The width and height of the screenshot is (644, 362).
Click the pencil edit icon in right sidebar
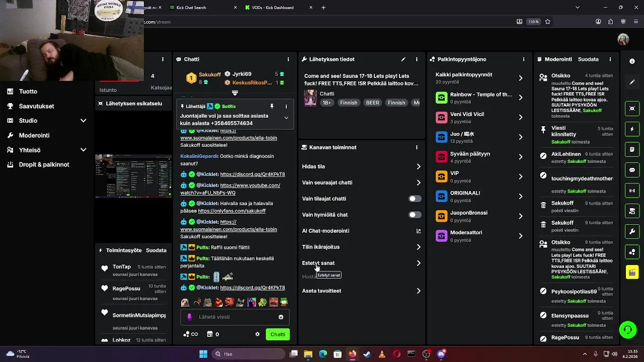[x=632, y=82]
